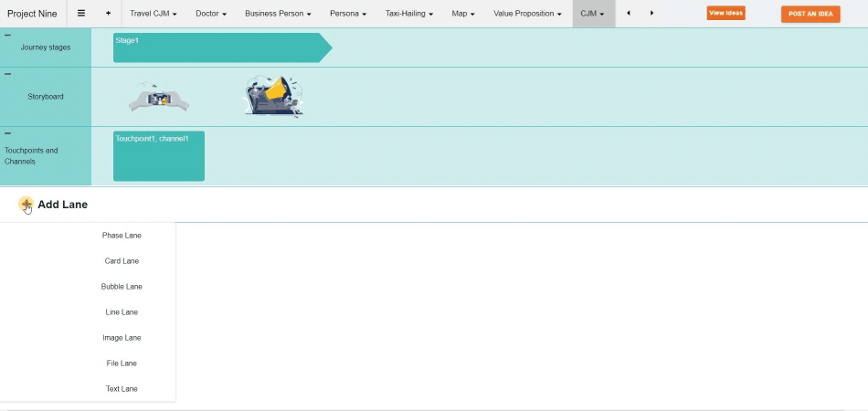Screen dimensions: 868x411
Task: Click the Add Lane plus icon
Action: [26, 205]
